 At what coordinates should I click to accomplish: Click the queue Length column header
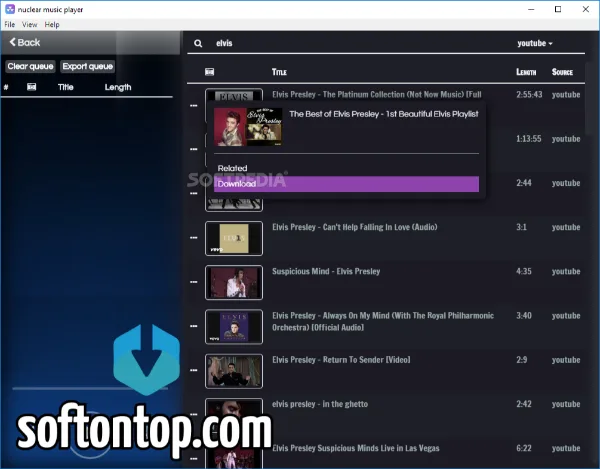click(x=118, y=87)
